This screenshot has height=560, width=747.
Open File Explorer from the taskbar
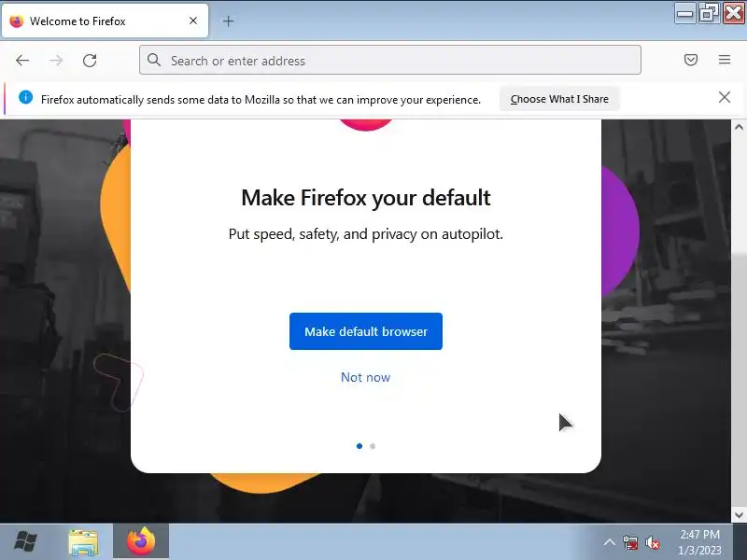pos(83,542)
